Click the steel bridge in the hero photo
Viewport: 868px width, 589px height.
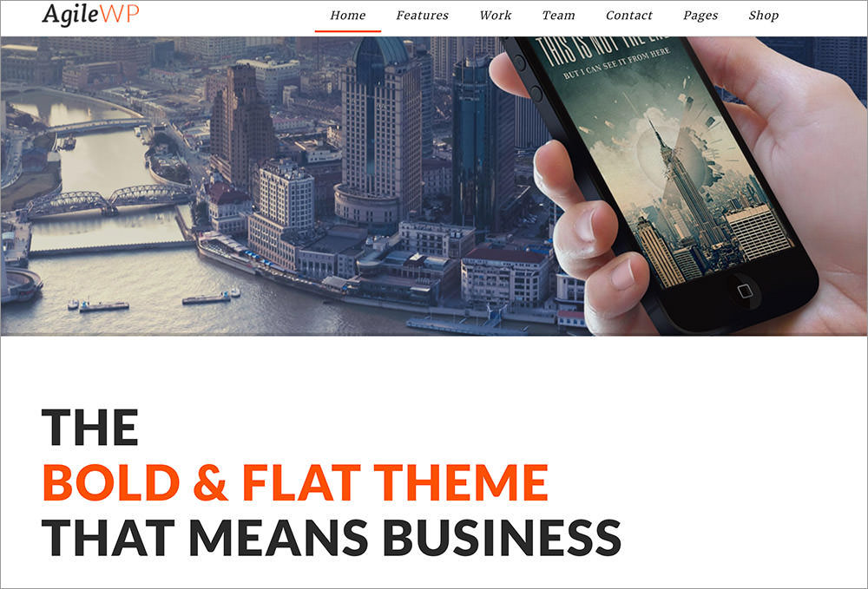(x=108, y=200)
